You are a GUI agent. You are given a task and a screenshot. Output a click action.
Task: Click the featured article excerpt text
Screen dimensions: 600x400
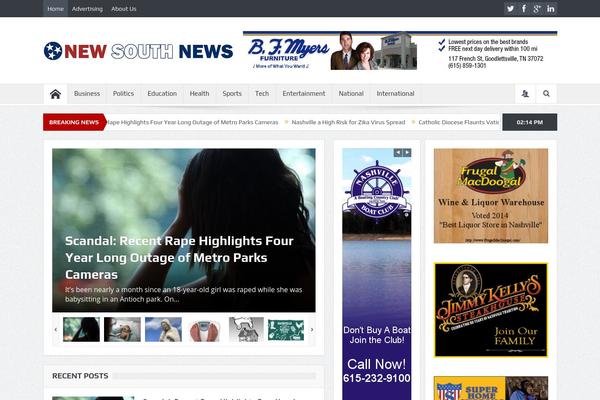pos(183,294)
